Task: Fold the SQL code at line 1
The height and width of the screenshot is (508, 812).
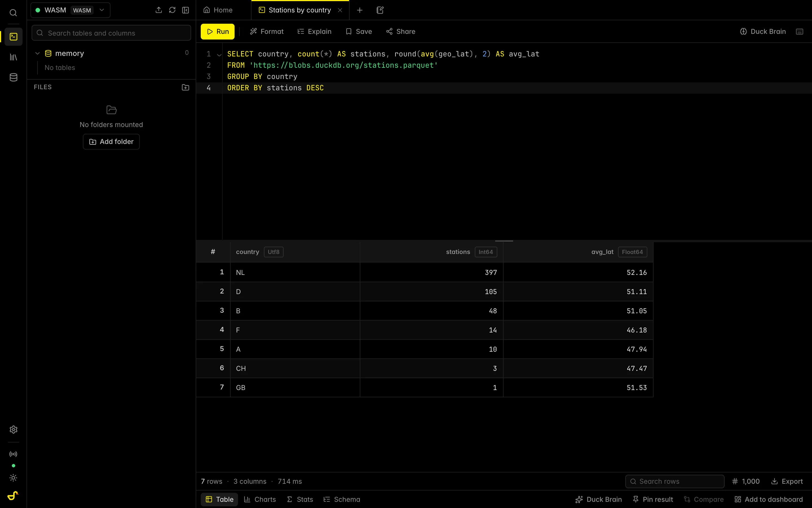Action: click(219, 54)
